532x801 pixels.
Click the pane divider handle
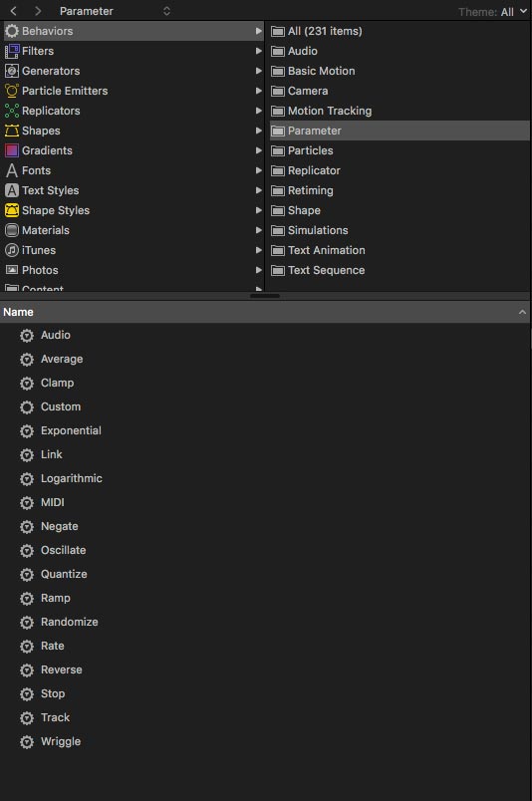tap(265, 296)
